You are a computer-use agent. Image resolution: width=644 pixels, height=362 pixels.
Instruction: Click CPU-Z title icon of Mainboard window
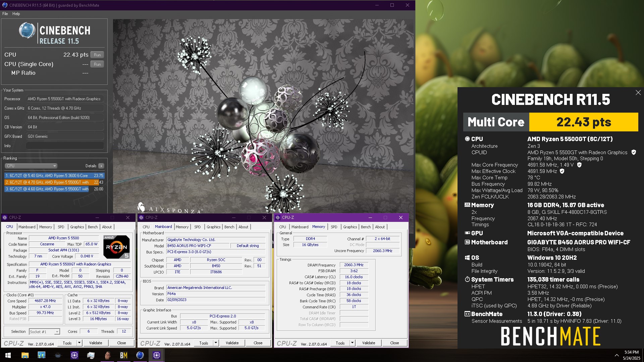141,218
